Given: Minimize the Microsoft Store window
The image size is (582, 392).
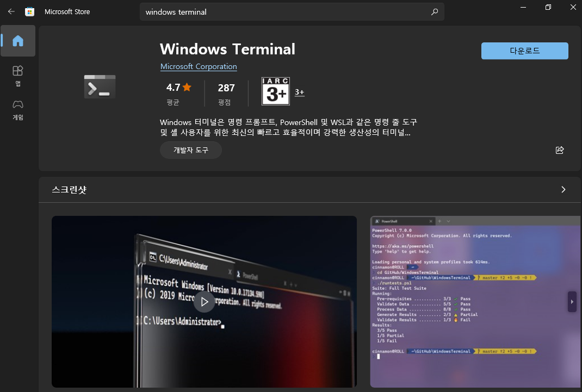Looking at the screenshot, I should (x=523, y=8).
